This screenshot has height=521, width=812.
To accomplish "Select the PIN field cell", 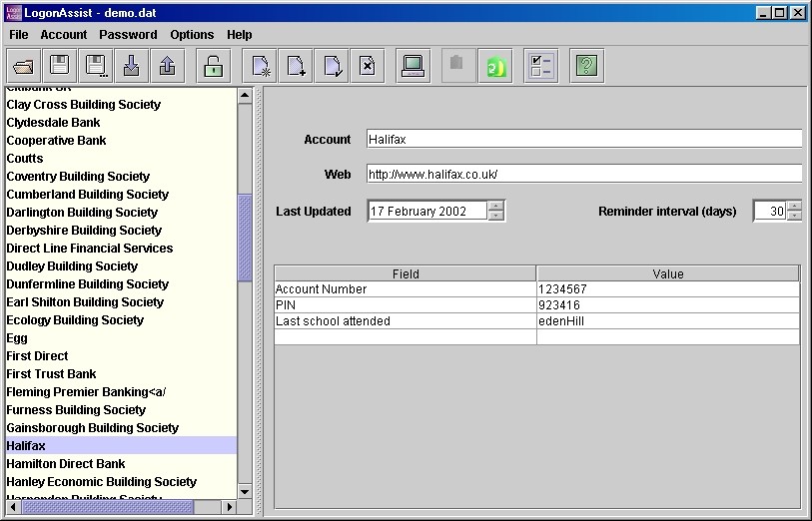I will pyautogui.click(x=406, y=305).
